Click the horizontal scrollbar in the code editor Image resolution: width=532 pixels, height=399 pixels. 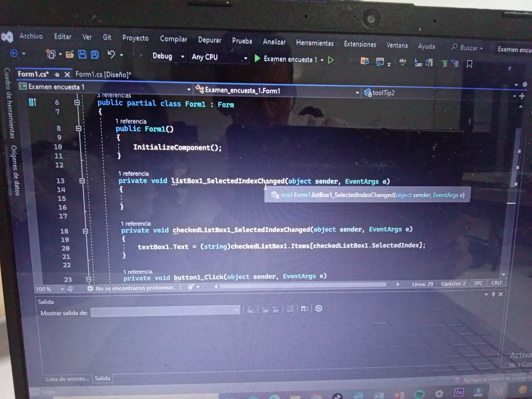[303, 285]
